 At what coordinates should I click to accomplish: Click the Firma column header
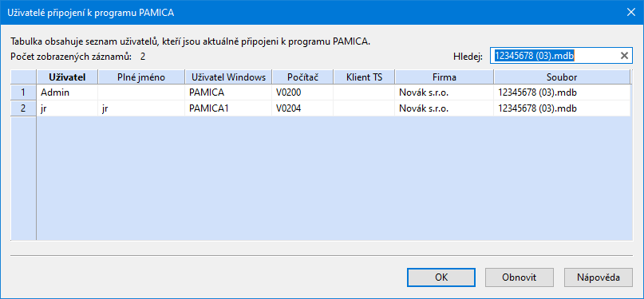pos(444,77)
